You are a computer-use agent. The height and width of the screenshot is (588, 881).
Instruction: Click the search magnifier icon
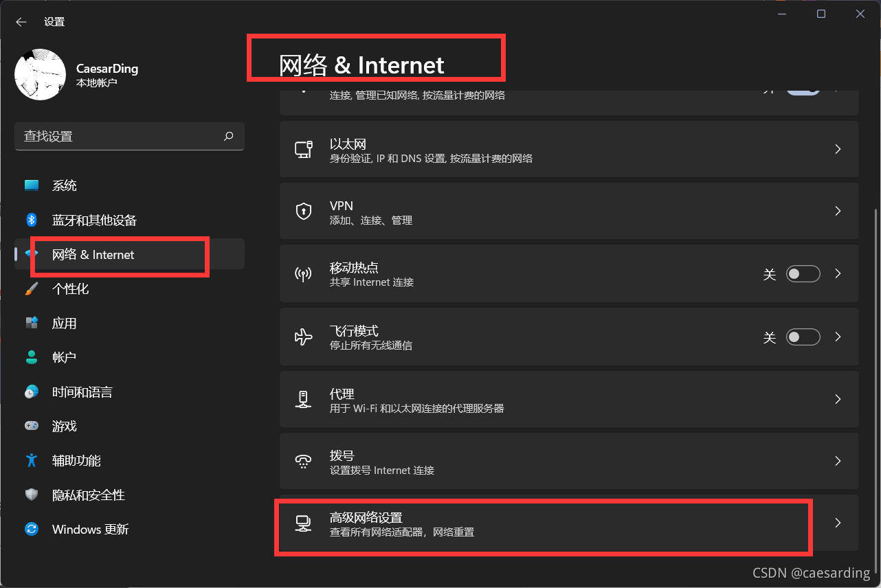[x=229, y=136]
